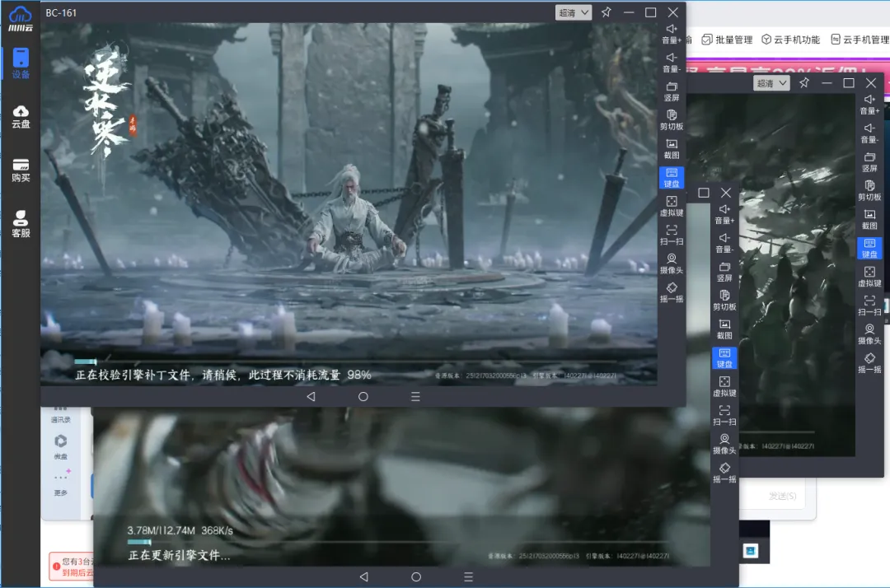Launch 扫一扫 in the engine-updating window
Viewport: 890px width, 588px height.
tap(724, 416)
